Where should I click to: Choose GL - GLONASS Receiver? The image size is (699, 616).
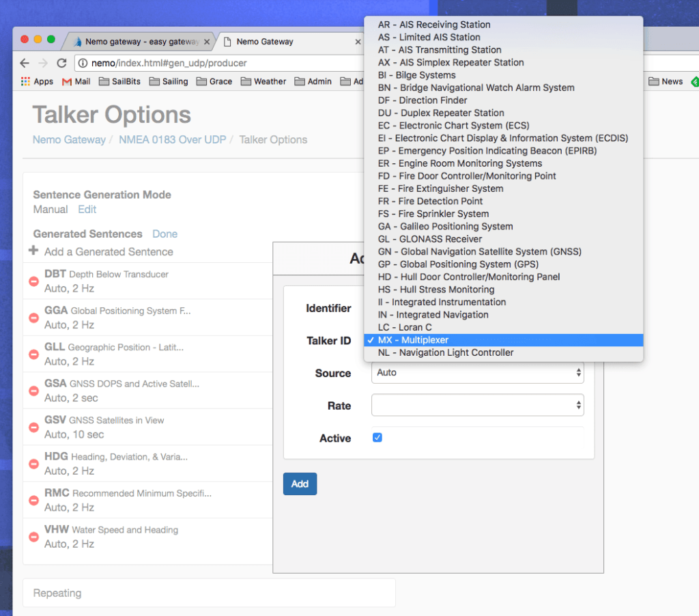503,239
